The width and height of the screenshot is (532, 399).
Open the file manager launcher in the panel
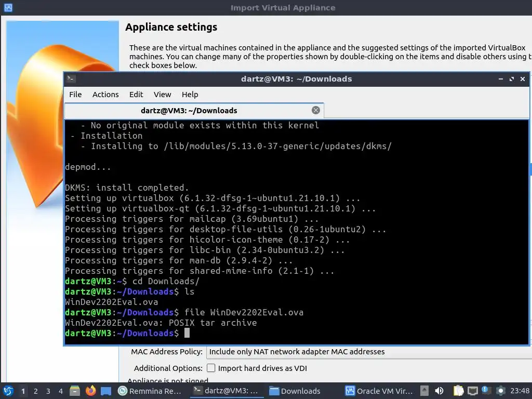point(75,391)
